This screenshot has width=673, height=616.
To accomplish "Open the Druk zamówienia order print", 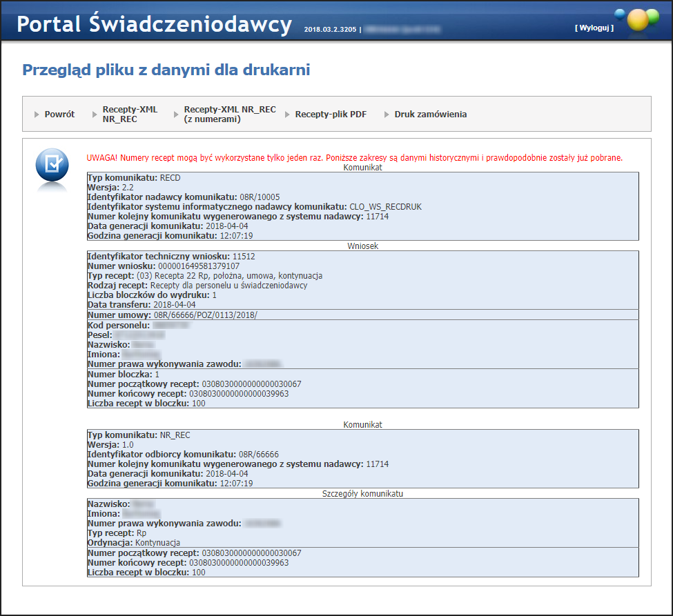I will (x=430, y=115).
